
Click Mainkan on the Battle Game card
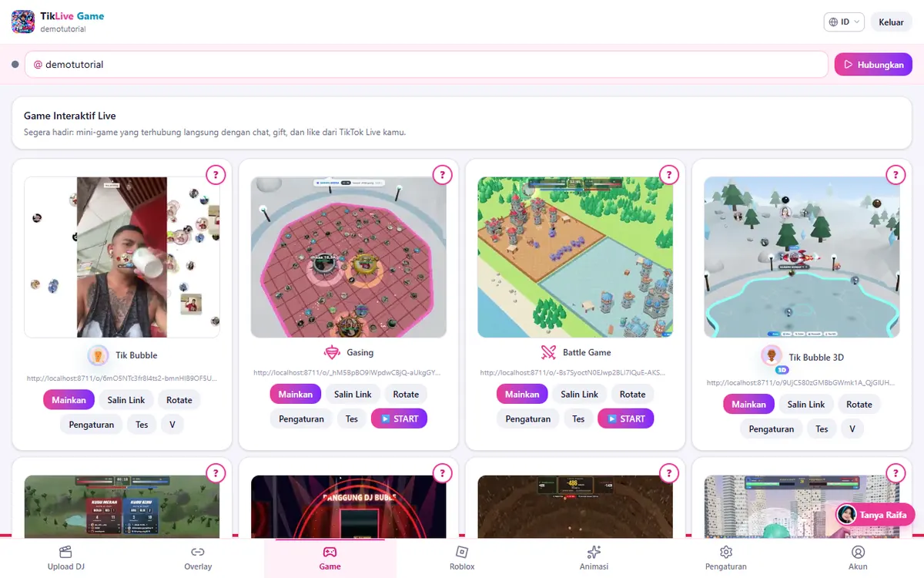click(522, 394)
